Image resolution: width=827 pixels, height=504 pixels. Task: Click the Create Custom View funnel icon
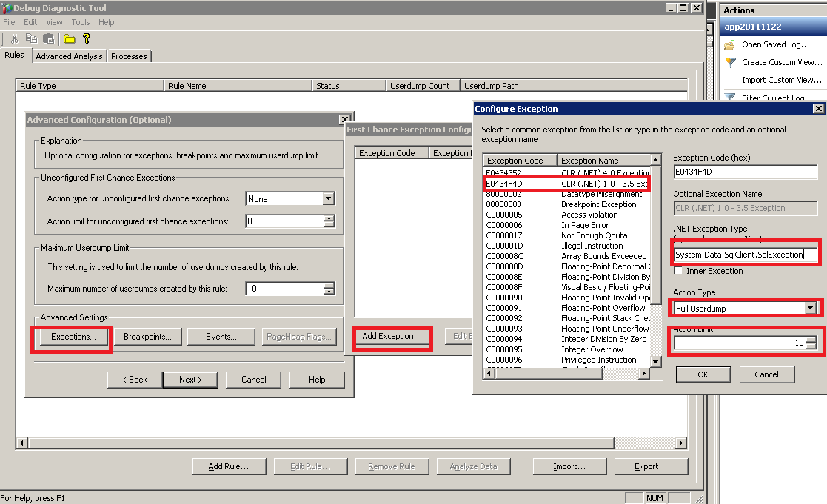(730, 62)
